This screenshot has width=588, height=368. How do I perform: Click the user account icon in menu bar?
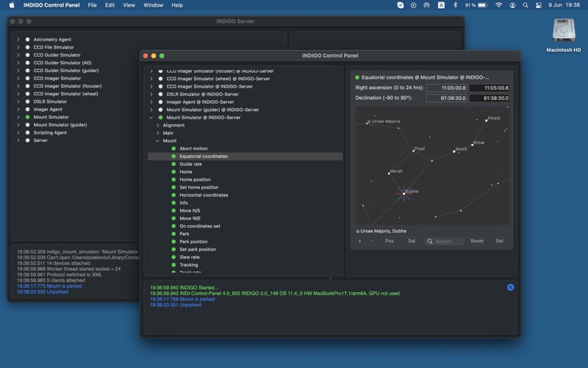click(512, 5)
